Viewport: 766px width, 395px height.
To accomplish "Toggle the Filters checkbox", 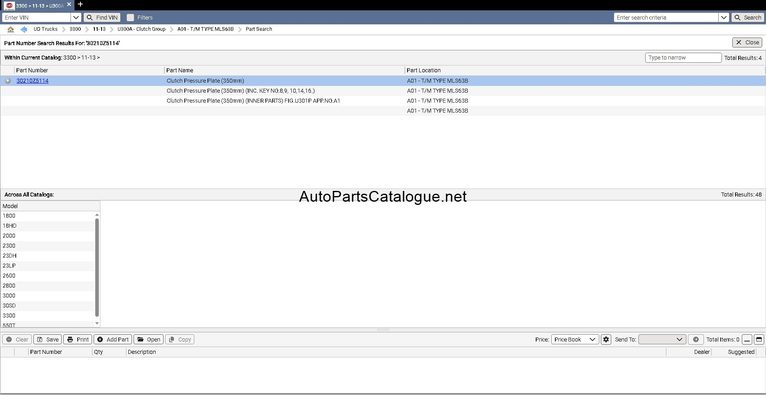I will point(130,18).
